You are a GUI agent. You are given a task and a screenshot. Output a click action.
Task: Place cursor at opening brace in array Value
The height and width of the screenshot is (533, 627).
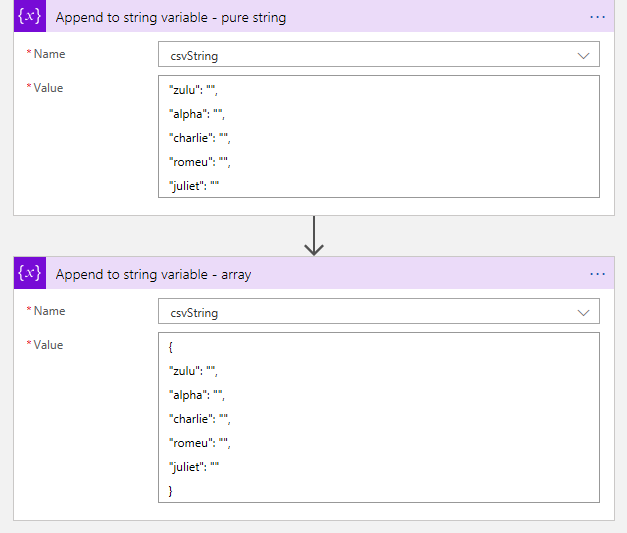point(171,347)
